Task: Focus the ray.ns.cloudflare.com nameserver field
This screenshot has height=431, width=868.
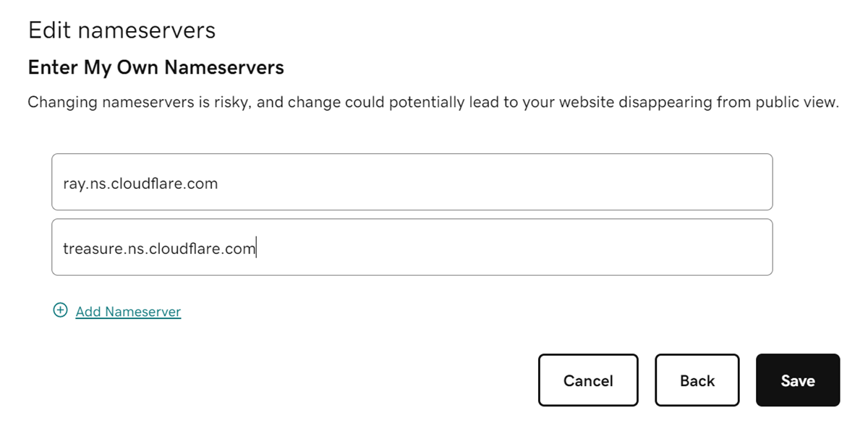Action: pos(412,182)
